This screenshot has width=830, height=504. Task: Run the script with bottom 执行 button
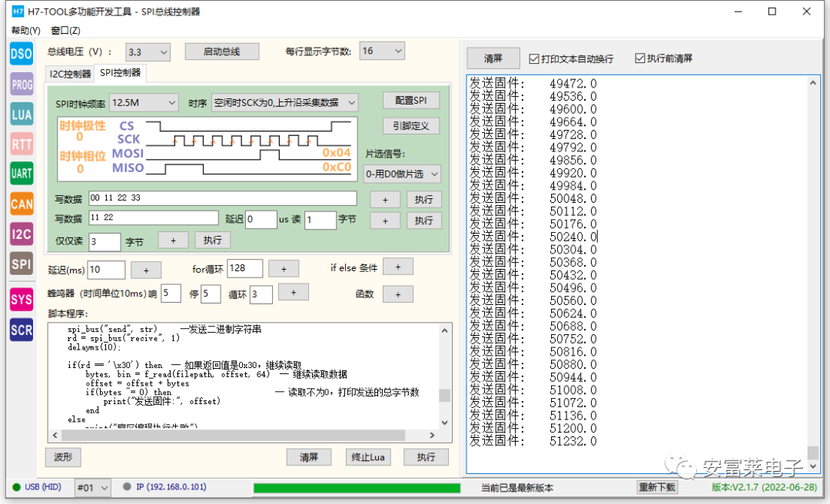(426, 457)
